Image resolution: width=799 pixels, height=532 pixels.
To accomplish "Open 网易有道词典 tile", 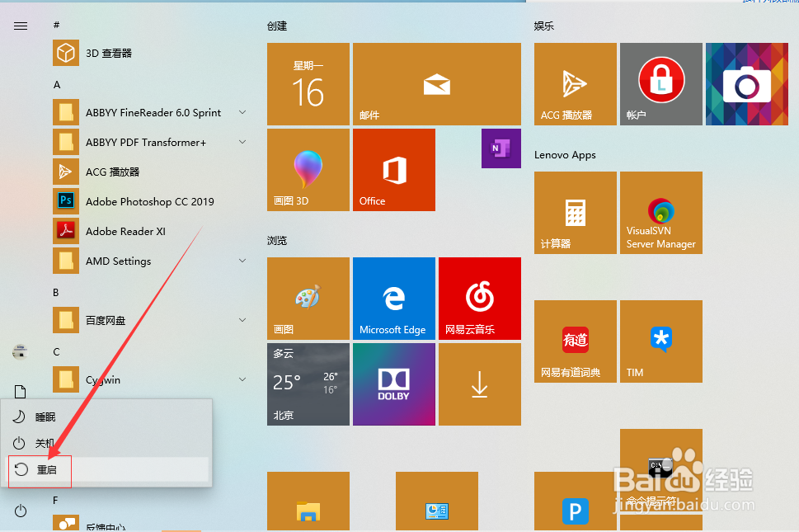I will pyautogui.click(x=576, y=341).
